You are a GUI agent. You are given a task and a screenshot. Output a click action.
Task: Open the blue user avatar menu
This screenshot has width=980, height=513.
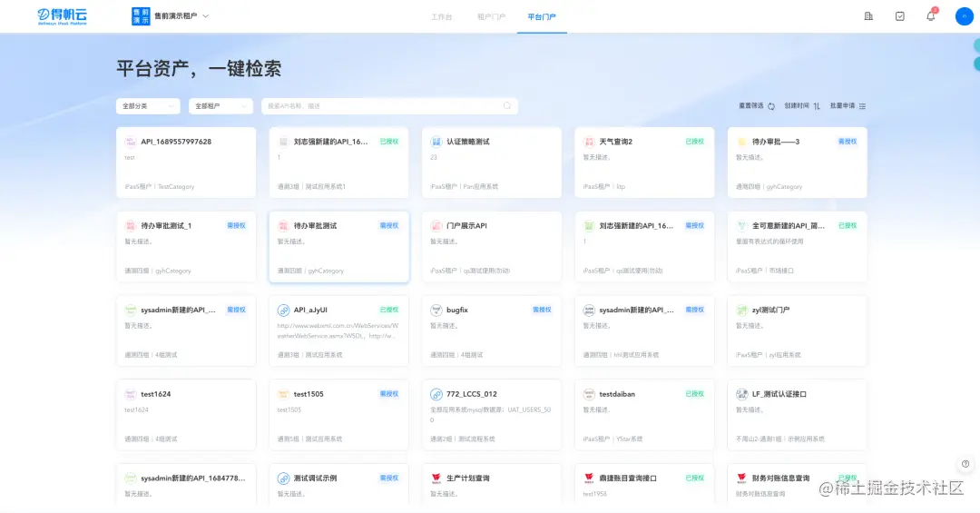tap(964, 16)
